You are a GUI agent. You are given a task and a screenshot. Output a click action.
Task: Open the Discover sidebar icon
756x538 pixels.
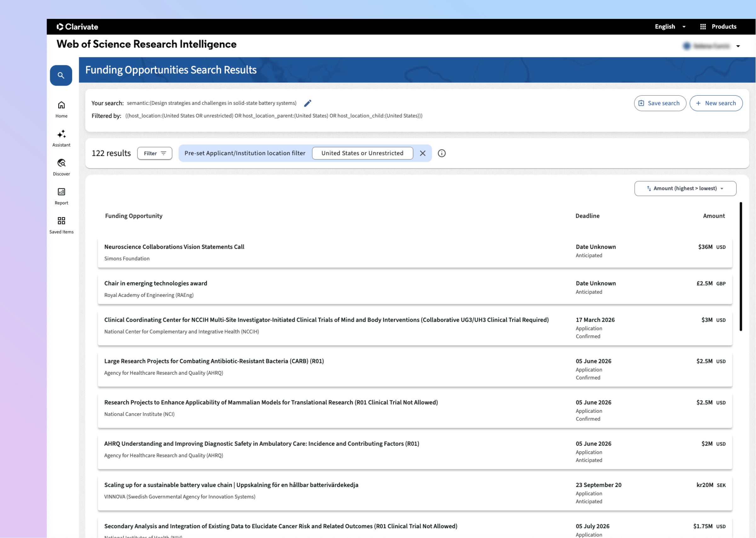pos(61,163)
